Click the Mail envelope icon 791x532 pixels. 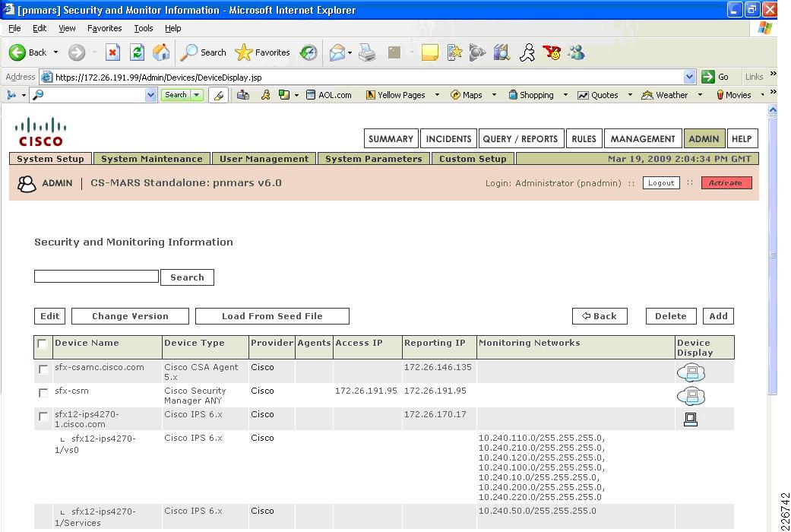click(337, 52)
